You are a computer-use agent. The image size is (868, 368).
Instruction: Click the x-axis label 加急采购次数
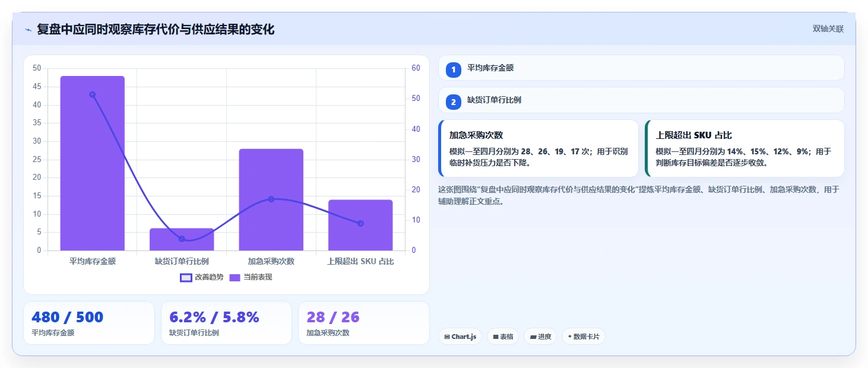click(x=271, y=261)
